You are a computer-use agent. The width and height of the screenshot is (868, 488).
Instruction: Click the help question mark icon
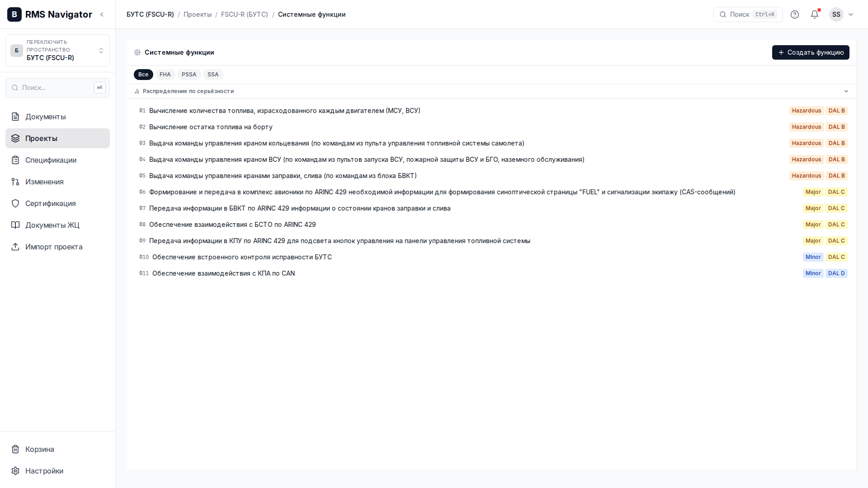pyautogui.click(x=795, y=14)
